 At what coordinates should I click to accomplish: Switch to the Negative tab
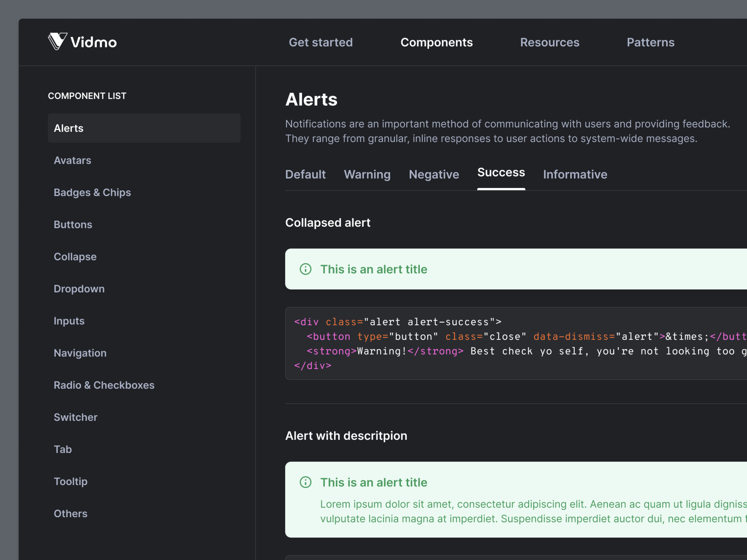coord(434,174)
